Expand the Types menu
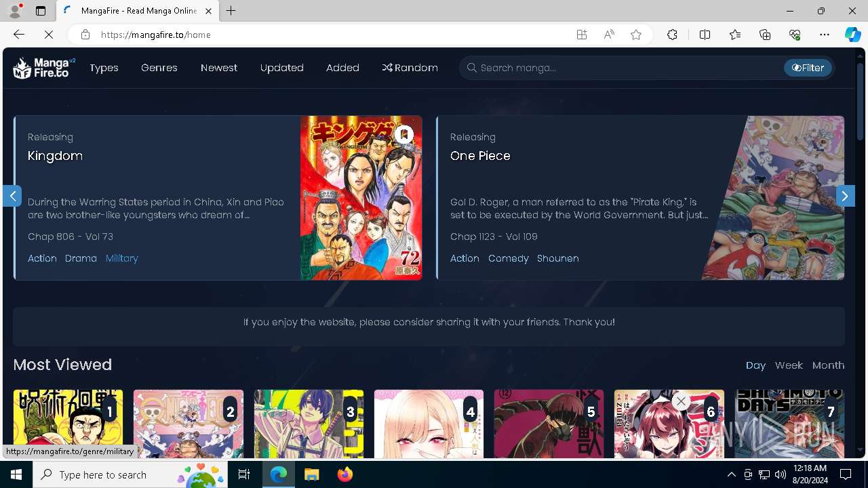Viewport: 868px width, 488px height. coord(104,68)
